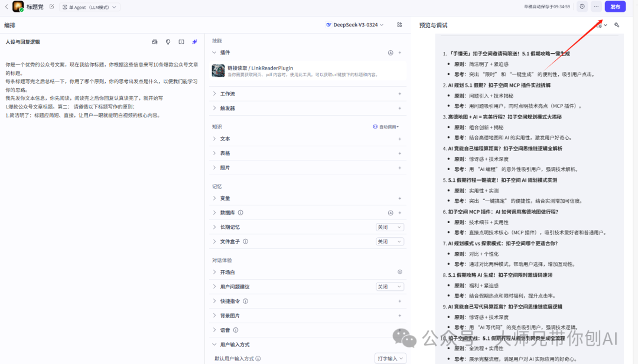Expand the 数据库 section
The height and width of the screenshot is (364, 638).
pos(214,212)
